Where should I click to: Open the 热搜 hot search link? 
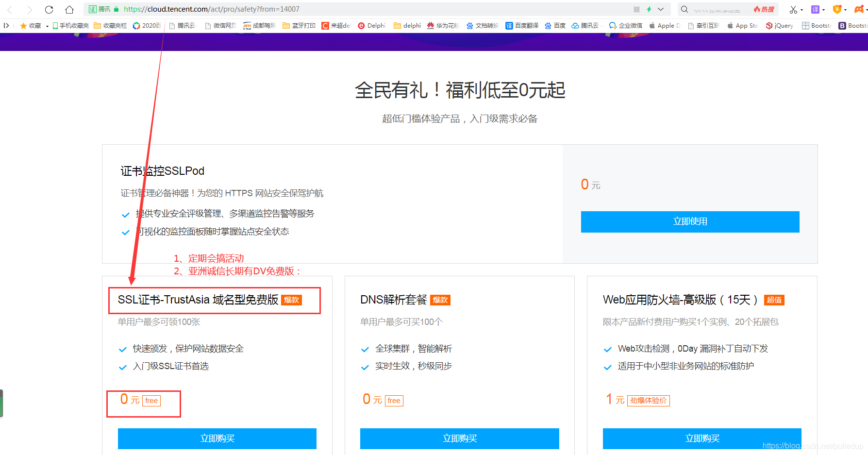point(765,9)
